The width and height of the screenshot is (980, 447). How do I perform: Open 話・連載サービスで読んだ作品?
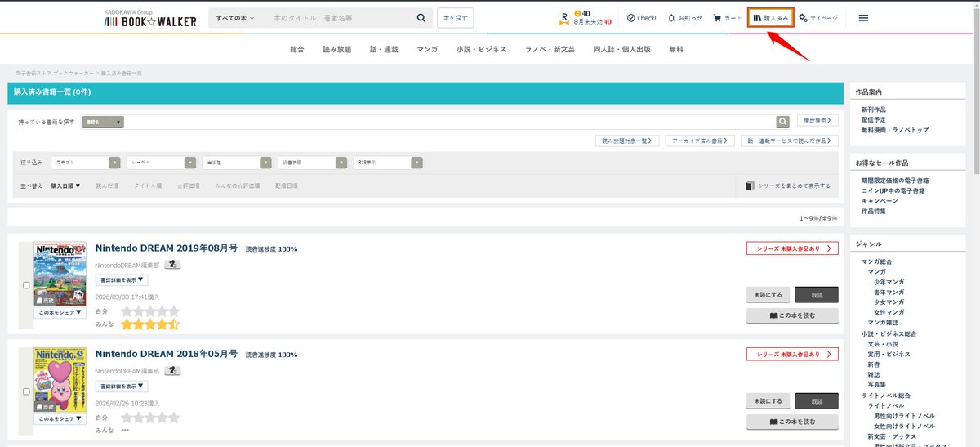[790, 141]
